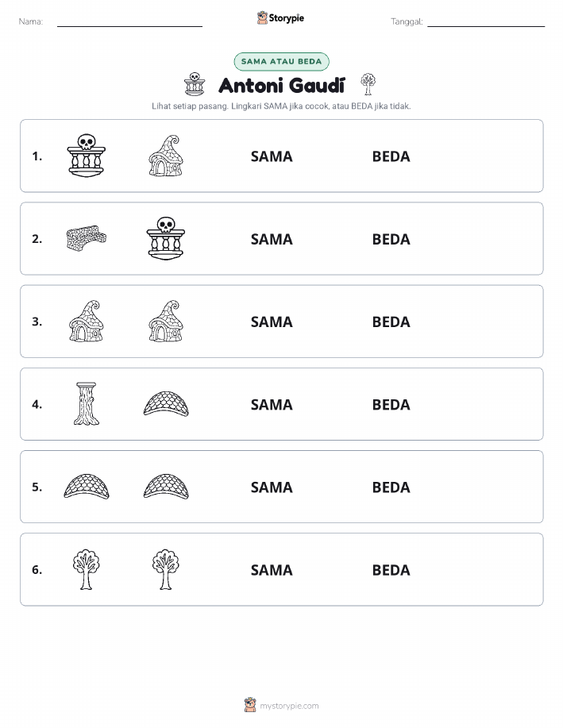
Task: Open the mystorypie.com link in footer
Action: click(x=281, y=705)
